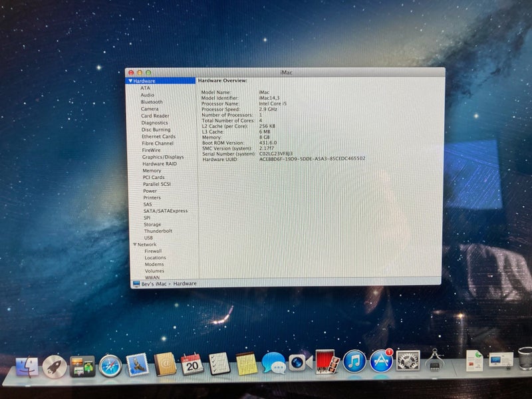Select Camera in hardware list
This screenshot has height=399, width=532.
click(150, 109)
